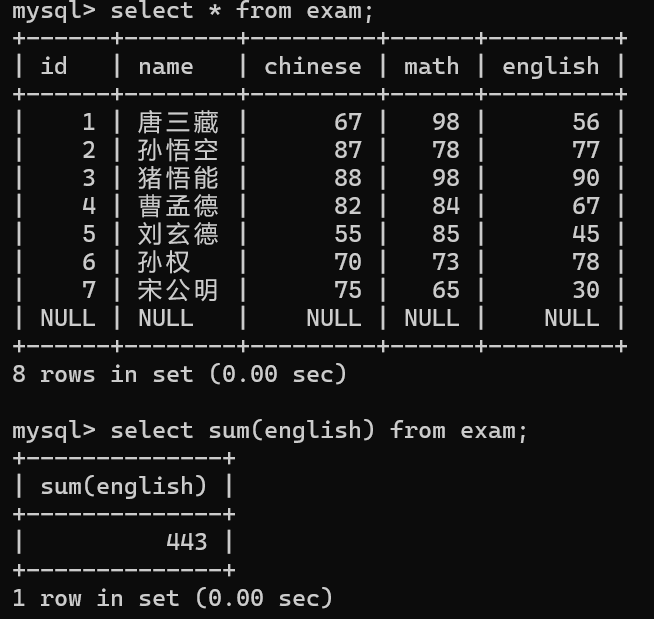The width and height of the screenshot is (654, 619).
Task: Click math score 65 for 宋公明
Action: [446, 290]
